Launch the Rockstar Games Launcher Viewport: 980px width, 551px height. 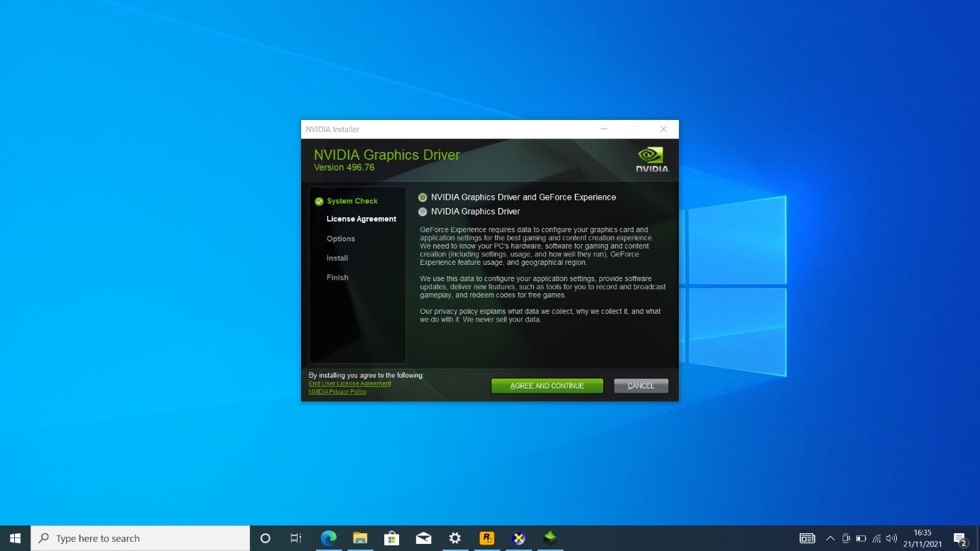click(486, 538)
